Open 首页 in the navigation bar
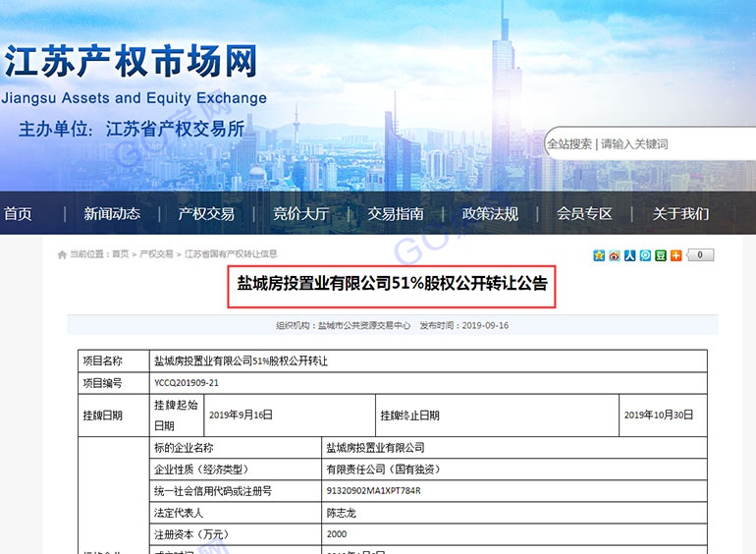 click(x=18, y=213)
